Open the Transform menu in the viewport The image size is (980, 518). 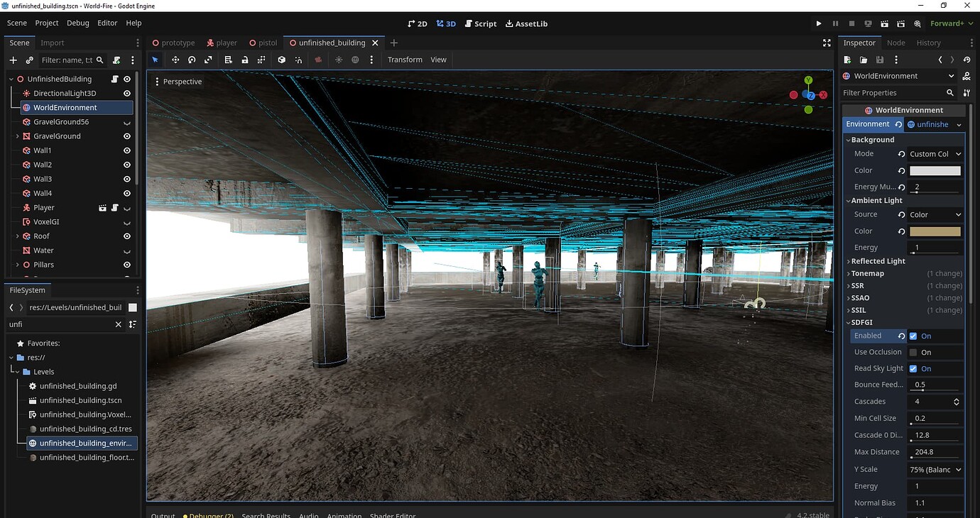pyautogui.click(x=405, y=60)
